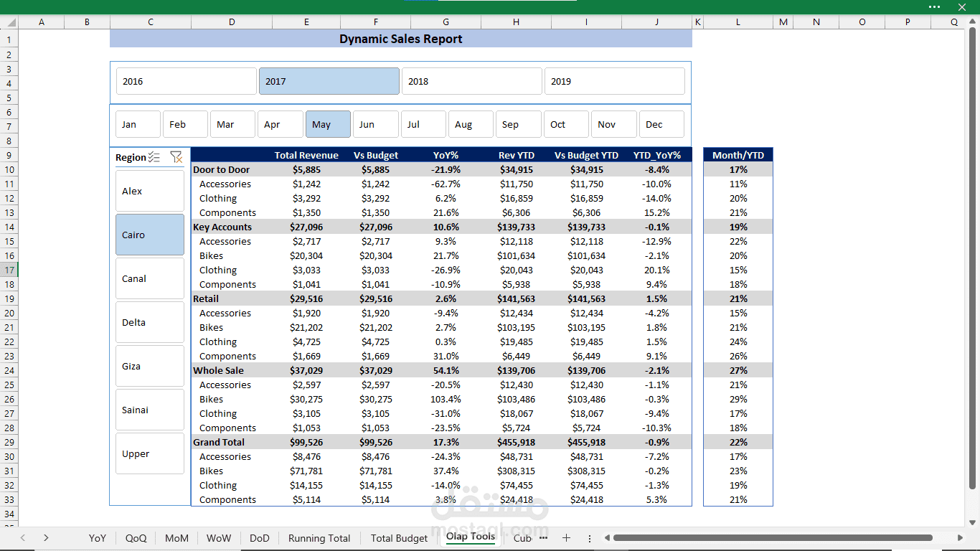Click the Key Accounts row label
The image size is (980, 551).
[222, 227]
